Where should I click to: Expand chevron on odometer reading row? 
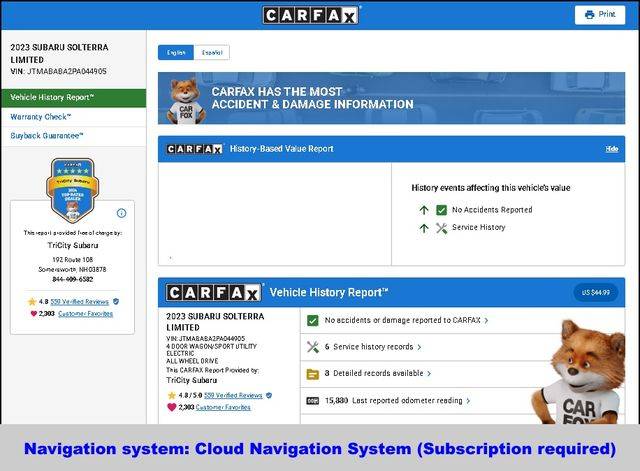point(468,401)
